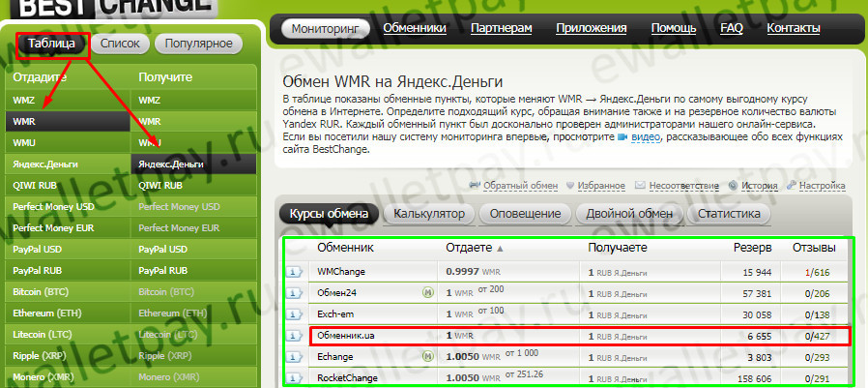Open the Помощь menu item
The image size is (868, 388).
tap(674, 28)
